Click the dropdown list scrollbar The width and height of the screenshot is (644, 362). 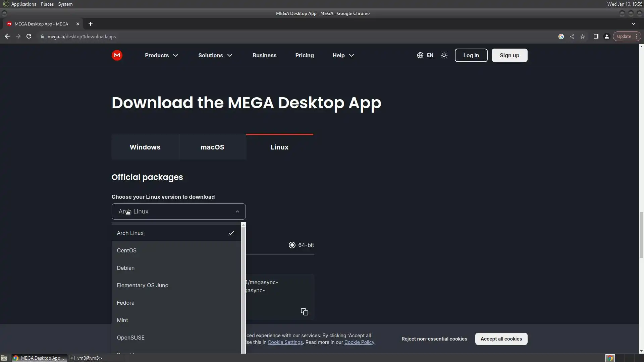click(243, 288)
